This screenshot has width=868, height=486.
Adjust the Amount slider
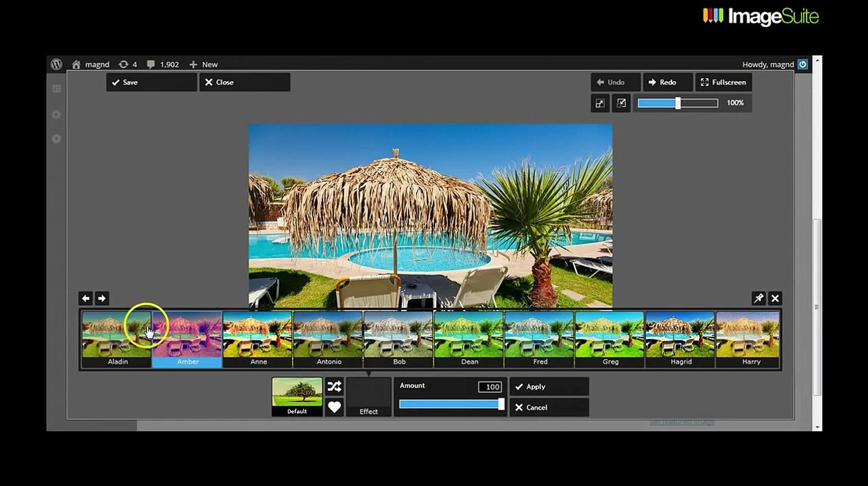pyautogui.click(x=451, y=404)
